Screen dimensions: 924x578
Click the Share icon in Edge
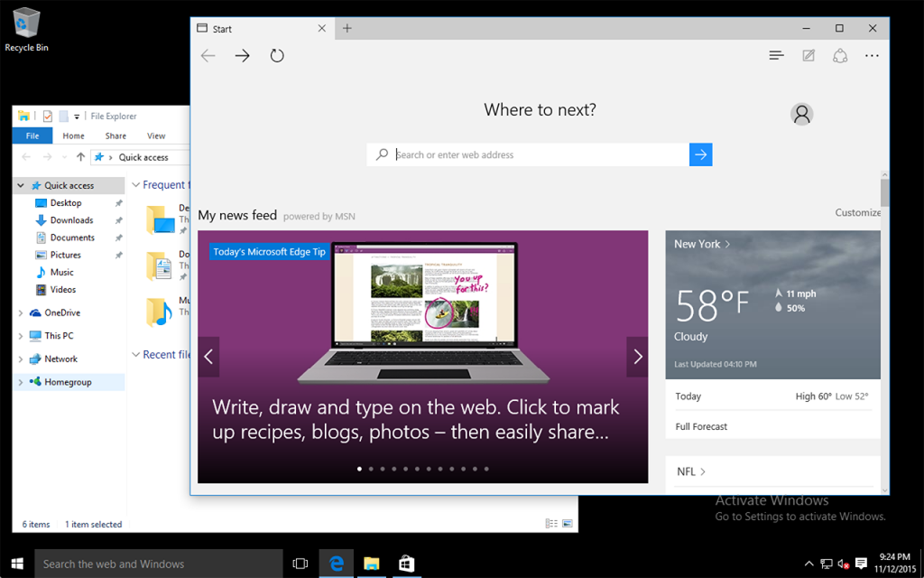[840, 55]
